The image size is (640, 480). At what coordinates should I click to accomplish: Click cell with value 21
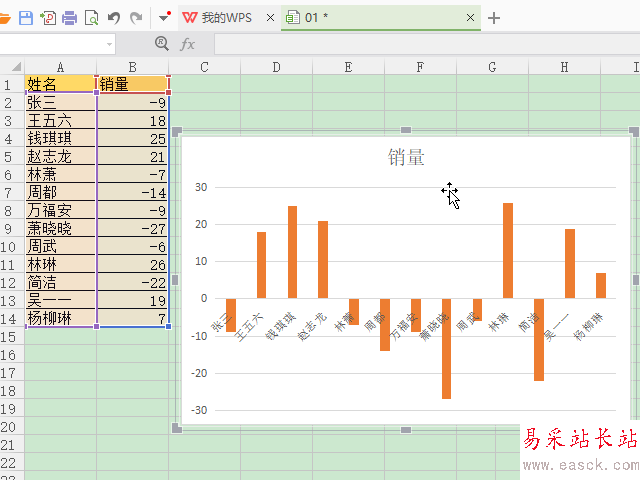pos(133,156)
